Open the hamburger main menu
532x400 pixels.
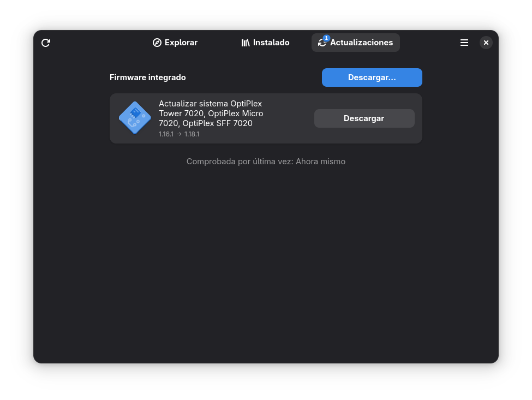(x=464, y=43)
